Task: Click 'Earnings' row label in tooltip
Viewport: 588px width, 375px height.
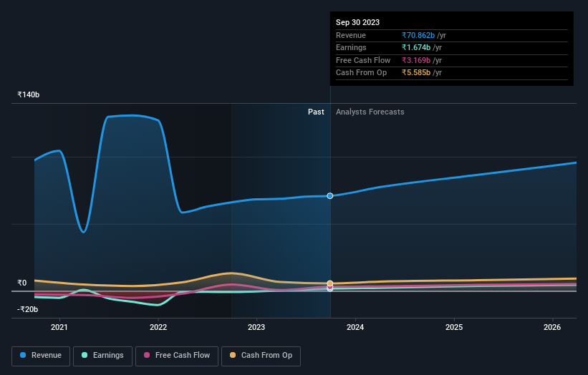Action: coord(351,47)
